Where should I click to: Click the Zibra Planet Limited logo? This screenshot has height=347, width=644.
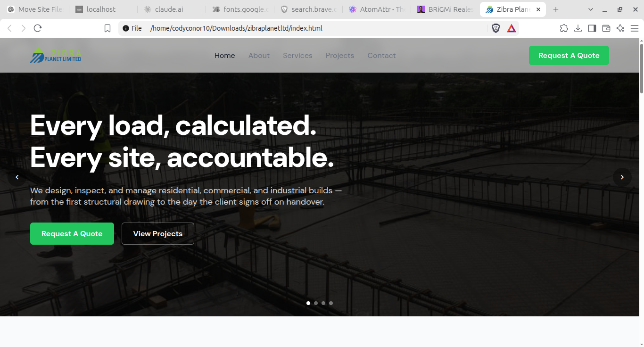(x=56, y=56)
